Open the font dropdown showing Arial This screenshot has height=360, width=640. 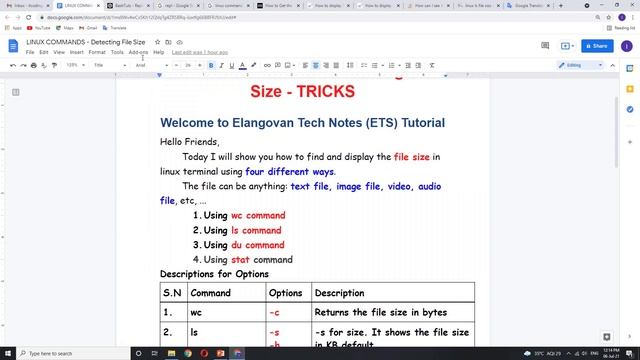click(x=151, y=65)
